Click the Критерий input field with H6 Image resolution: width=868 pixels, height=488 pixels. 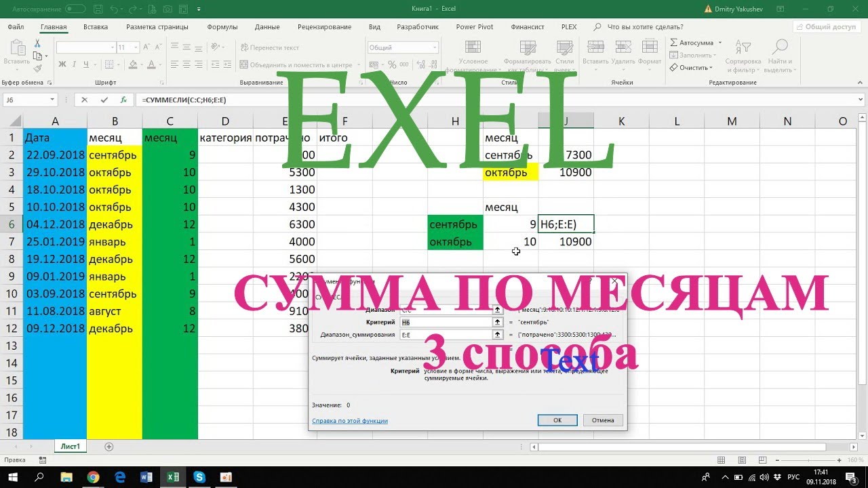point(446,322)
